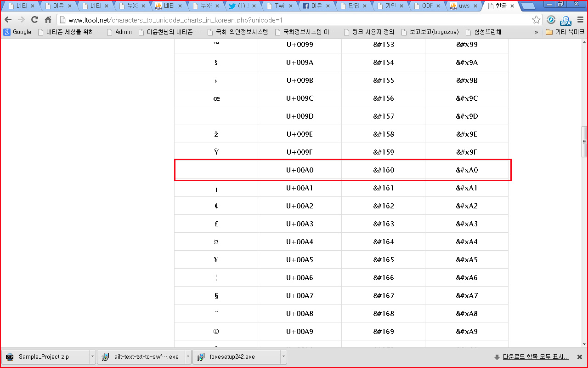Open the 국회-의안정보시스템 bookmark
This screenshot has height=368, width=588.
click(237, 32)
